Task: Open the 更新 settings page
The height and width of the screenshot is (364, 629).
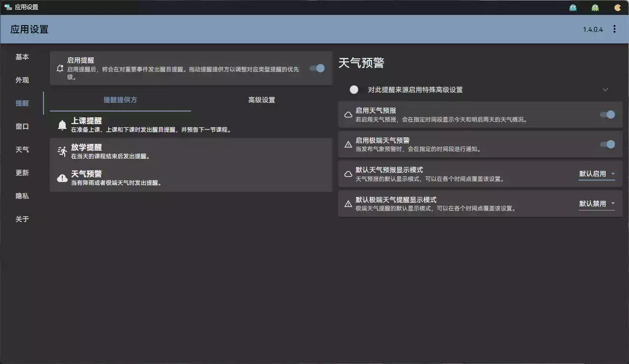Action: click(x=22, y=173)
